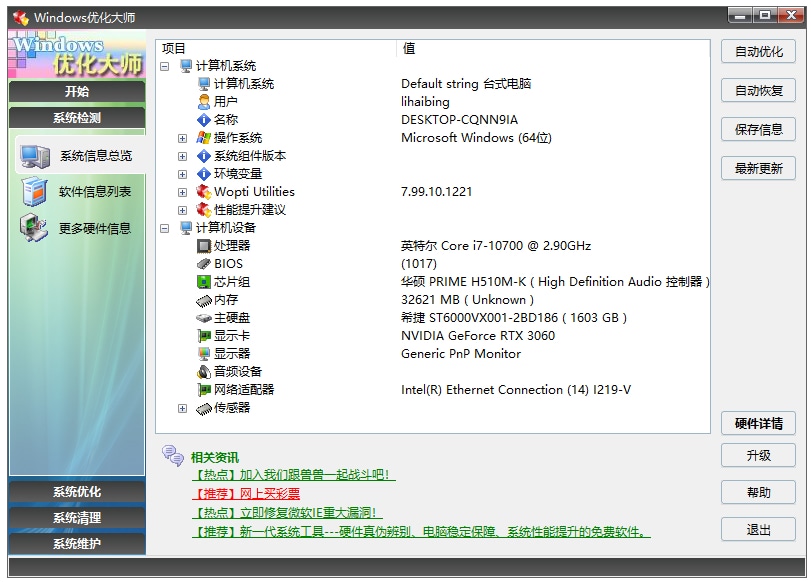Click the 自动优化 button
The height and width of the screenshot is (582, 811).
pyautogui.click(x=757, y=51)
